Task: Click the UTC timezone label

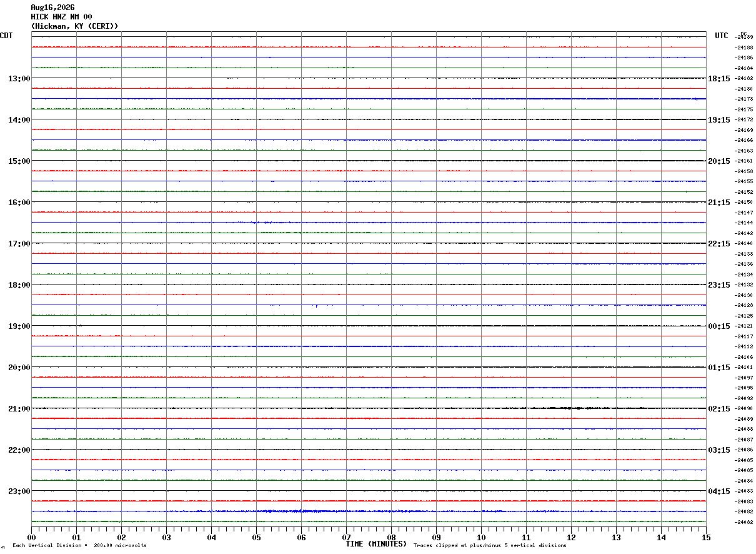Action: [722, 36]
